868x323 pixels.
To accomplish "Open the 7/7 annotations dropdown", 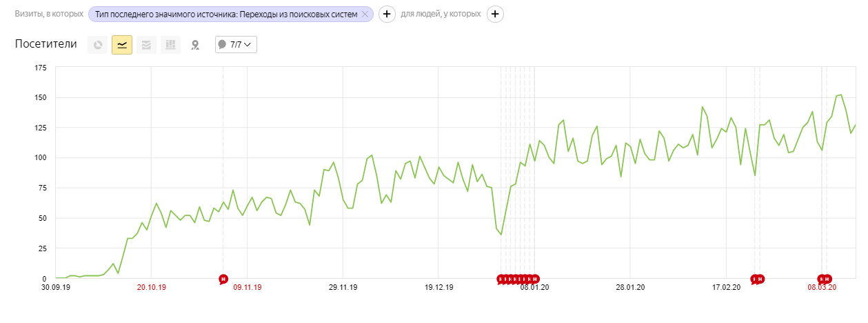I will pos(236,44).
